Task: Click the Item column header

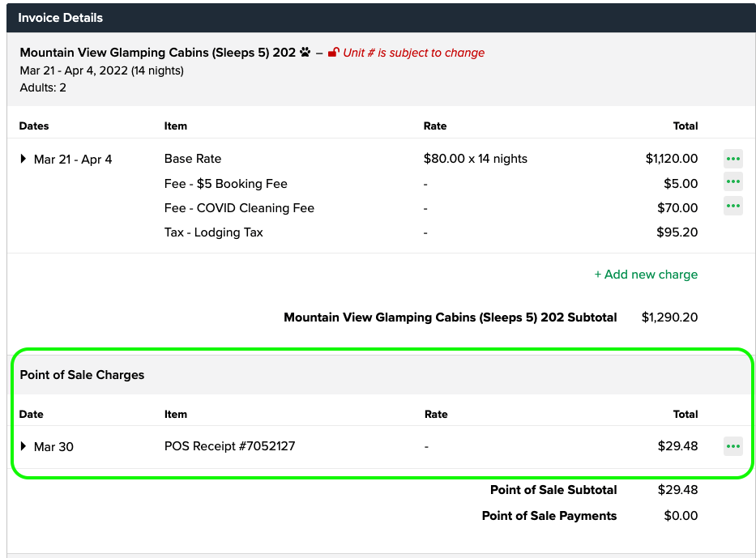Action: 175,126
